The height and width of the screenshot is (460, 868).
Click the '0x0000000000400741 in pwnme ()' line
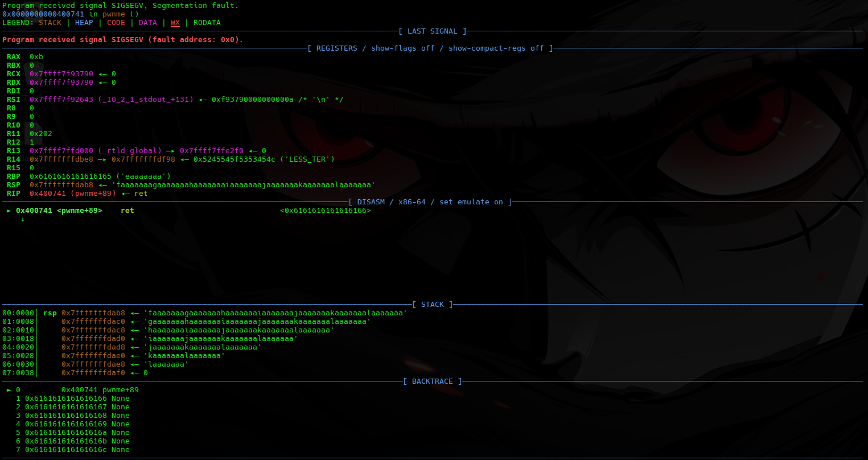pos(71,14)
